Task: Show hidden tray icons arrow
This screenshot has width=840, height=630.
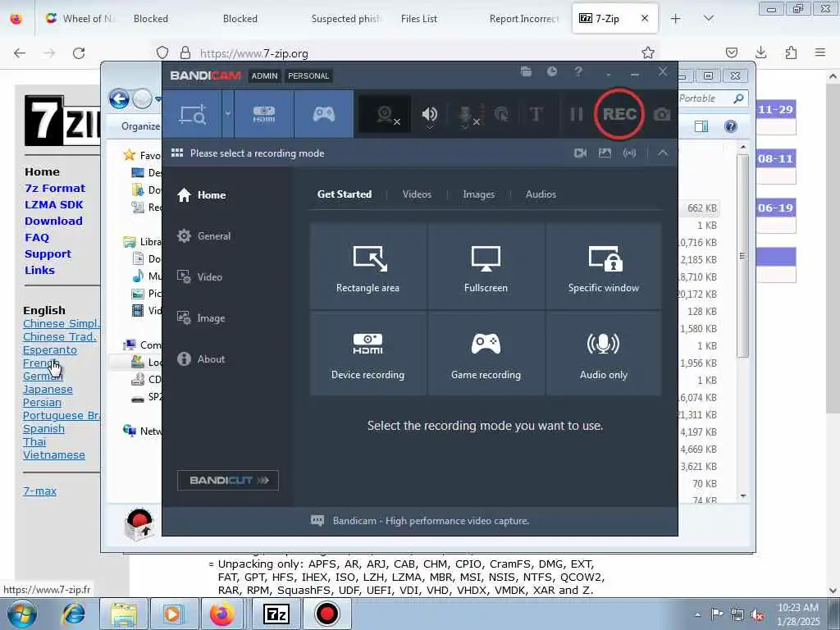Action: click(x=697, y=614)
